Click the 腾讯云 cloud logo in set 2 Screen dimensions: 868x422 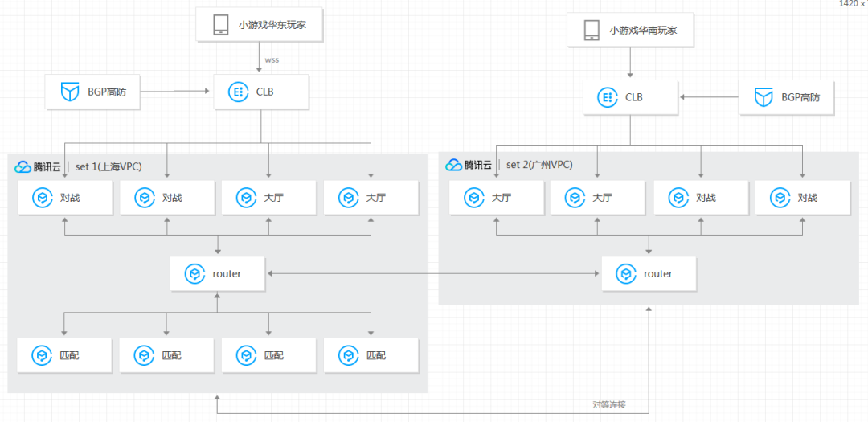coord(453,165)
